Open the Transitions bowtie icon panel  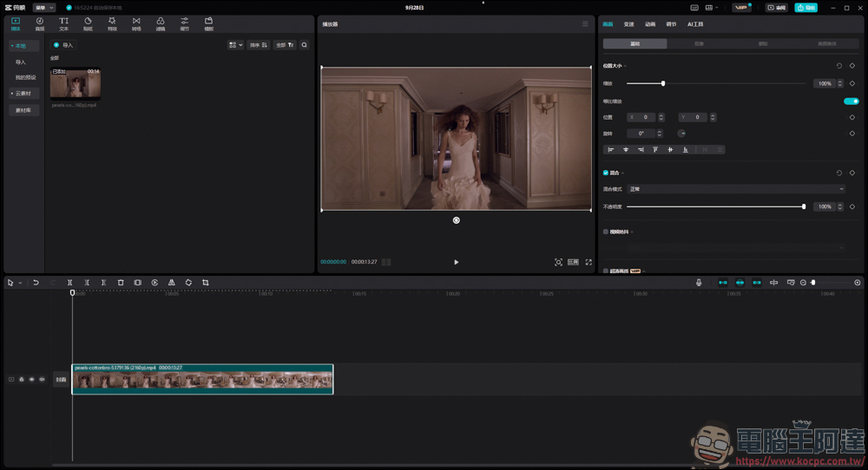pyautogui.click(x=136, y=23)
